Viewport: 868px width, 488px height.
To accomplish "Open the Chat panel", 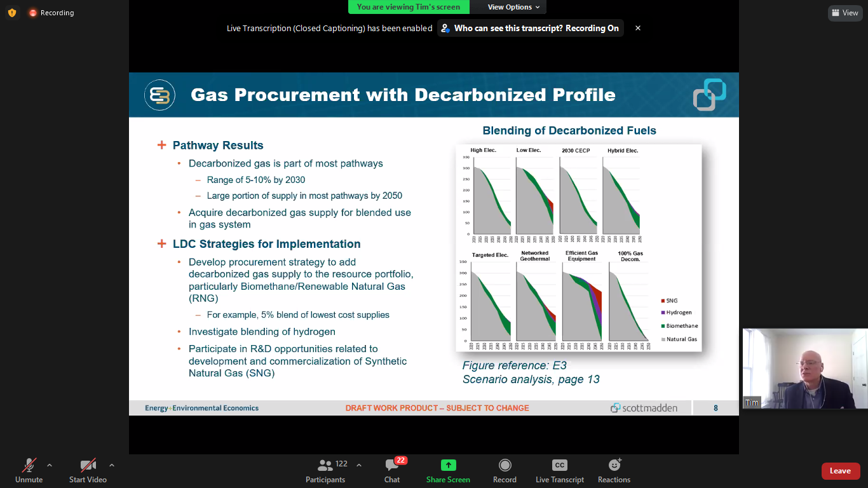I will tap(392, 465).
